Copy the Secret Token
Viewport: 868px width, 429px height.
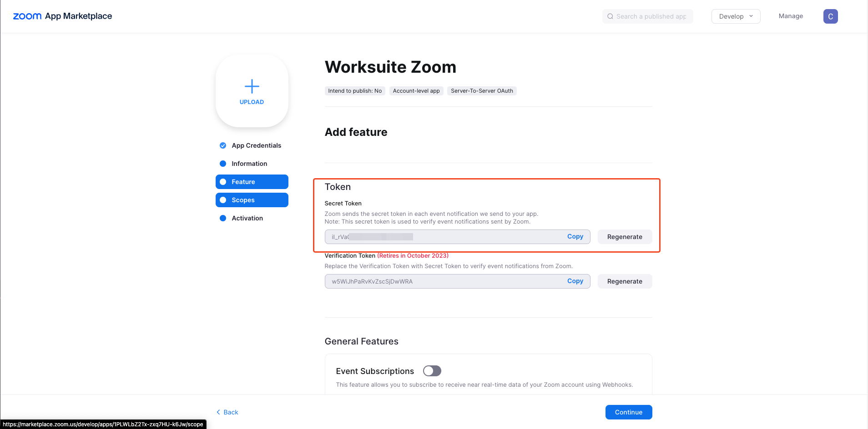click(575, 237)
